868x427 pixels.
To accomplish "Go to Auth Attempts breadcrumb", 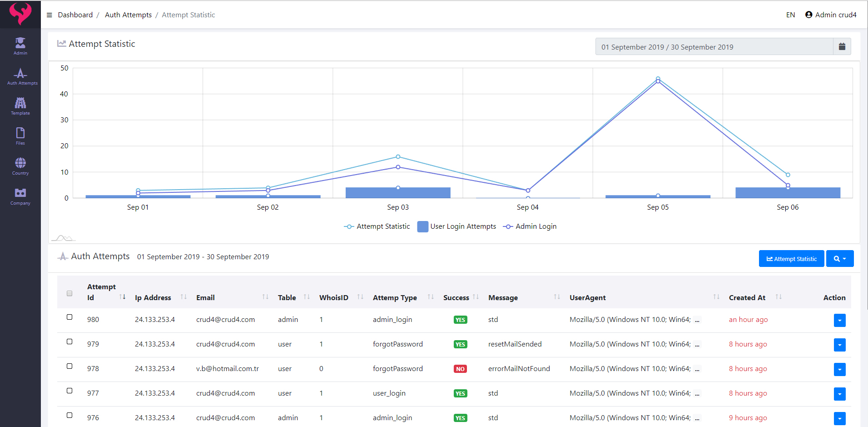I will pyautogui.click(x=128, y=15).
